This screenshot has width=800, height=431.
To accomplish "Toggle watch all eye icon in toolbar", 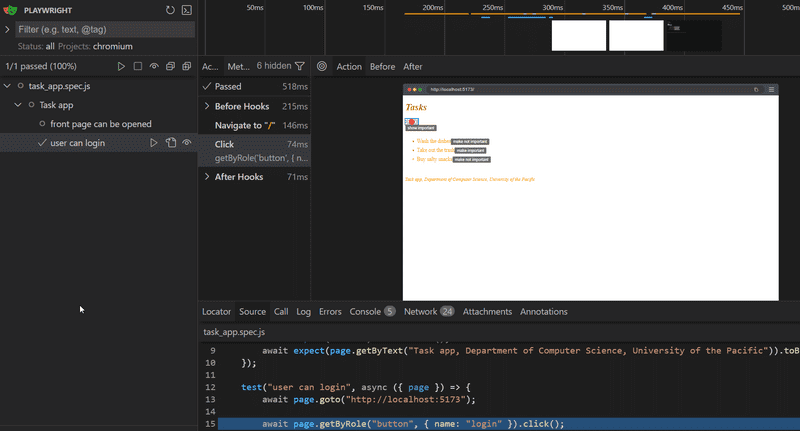I will point(154,66).
